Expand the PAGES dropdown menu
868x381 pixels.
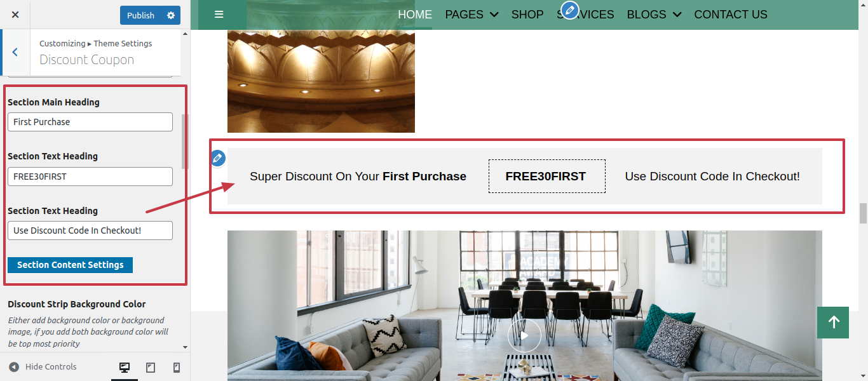[471, 14]
